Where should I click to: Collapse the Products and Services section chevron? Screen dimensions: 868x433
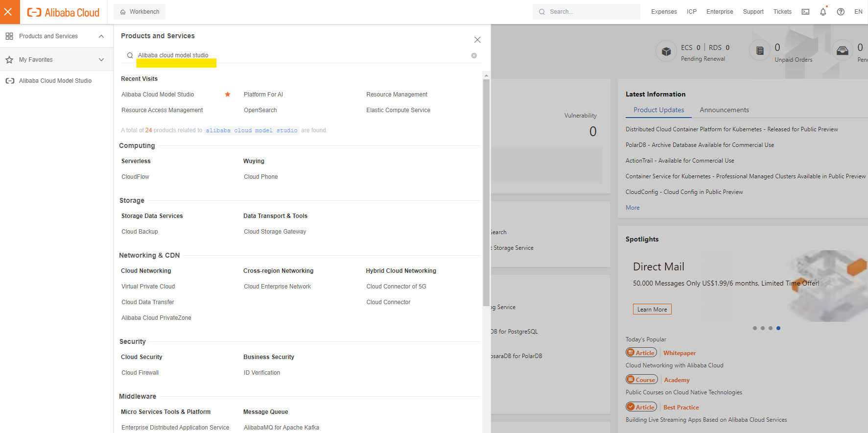101,36
